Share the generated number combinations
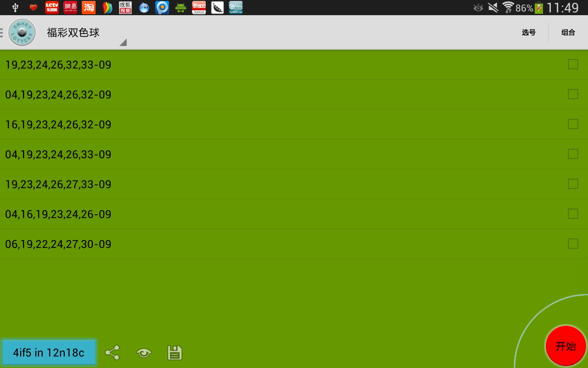This screenshot has width=588, height=368. pyautogui.click(x=112, y=353)
